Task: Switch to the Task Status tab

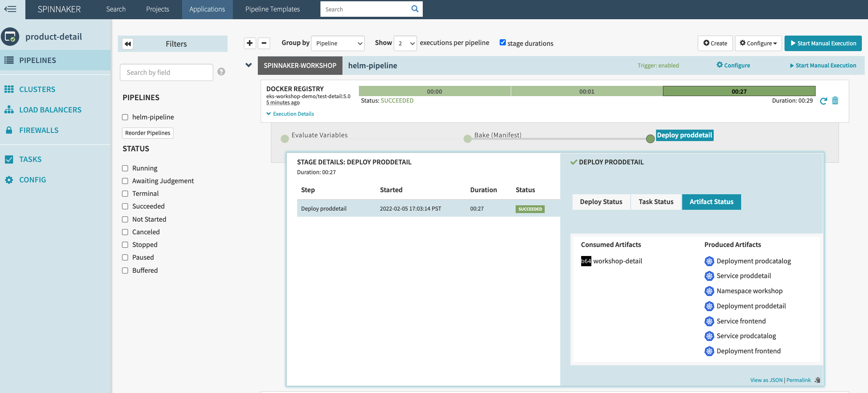Action: [x=656, y=202]
